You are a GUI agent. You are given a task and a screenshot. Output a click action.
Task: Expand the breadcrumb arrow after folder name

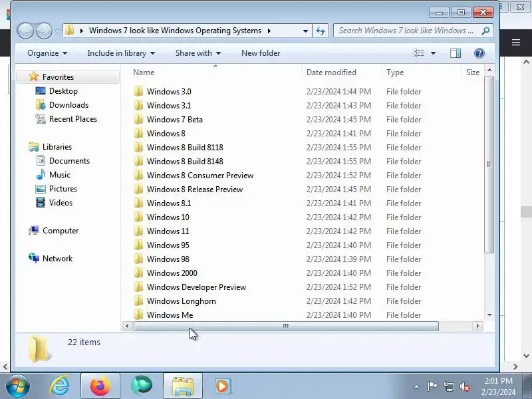click(x=269, y=31)
